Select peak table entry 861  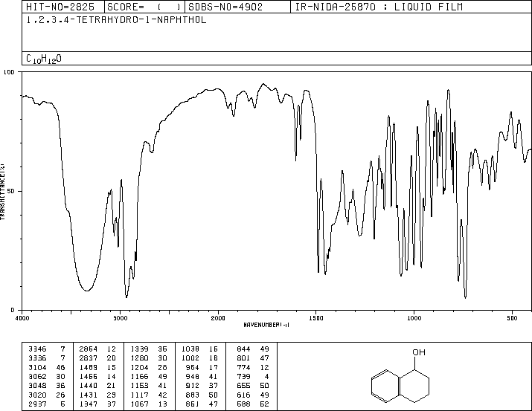(193, 404)
